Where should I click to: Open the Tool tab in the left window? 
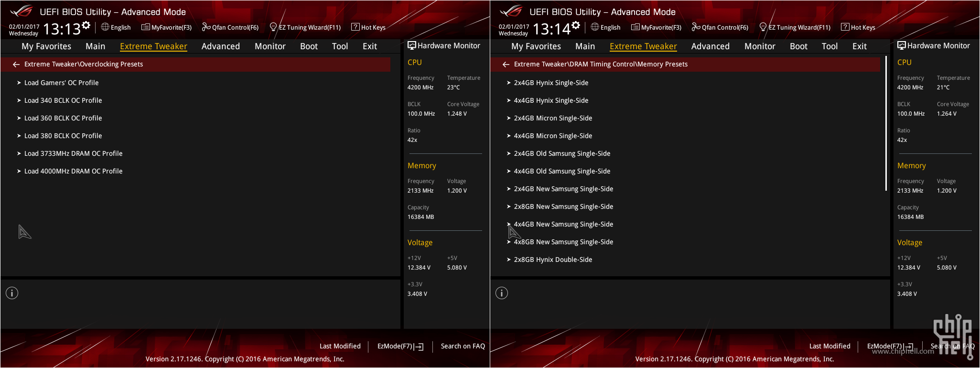(340, 46)
